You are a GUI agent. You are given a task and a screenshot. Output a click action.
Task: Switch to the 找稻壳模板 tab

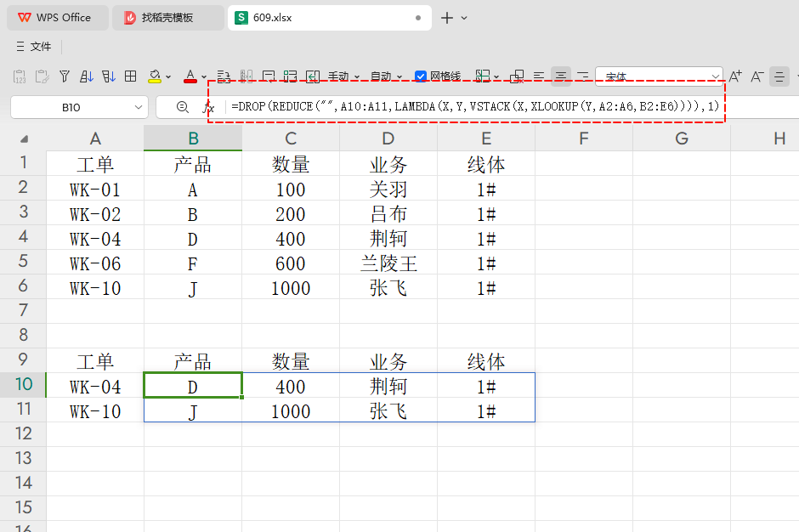click(x=167, y=18)
